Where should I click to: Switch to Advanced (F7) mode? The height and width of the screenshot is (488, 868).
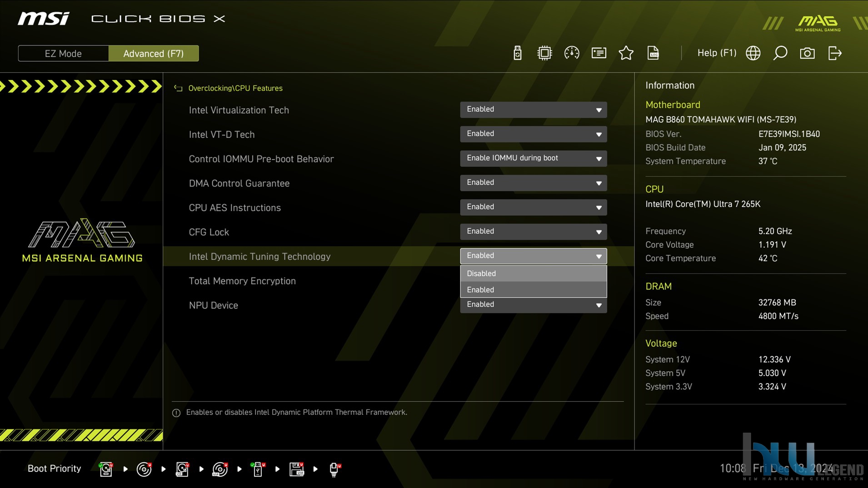click(x=154, y=53)
